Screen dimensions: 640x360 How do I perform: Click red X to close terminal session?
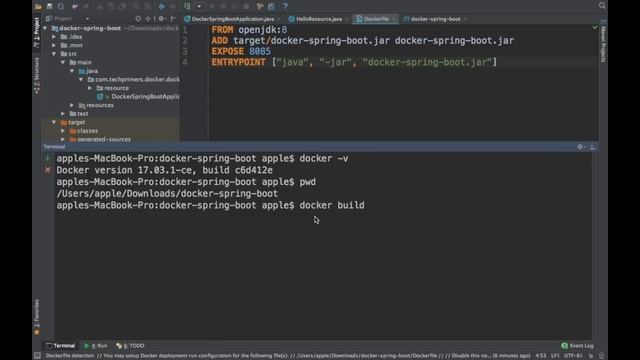click(48, 170)
